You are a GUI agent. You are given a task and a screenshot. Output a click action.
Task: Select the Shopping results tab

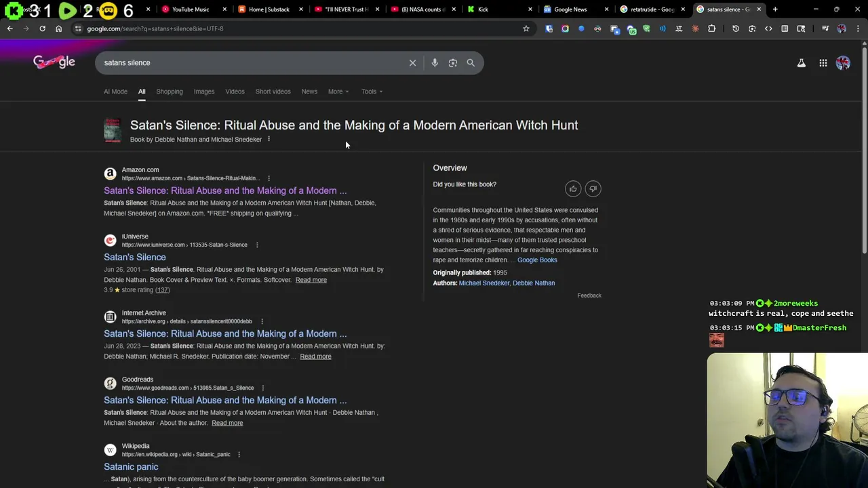(170, 91)
